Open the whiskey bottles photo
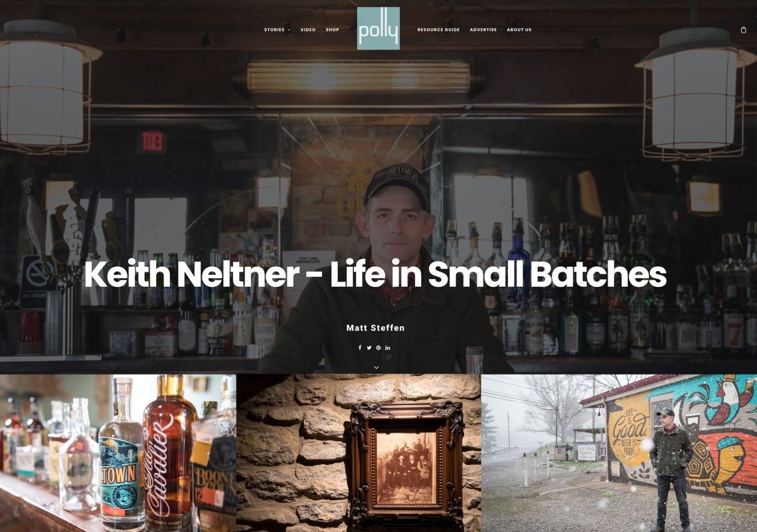 118,454
